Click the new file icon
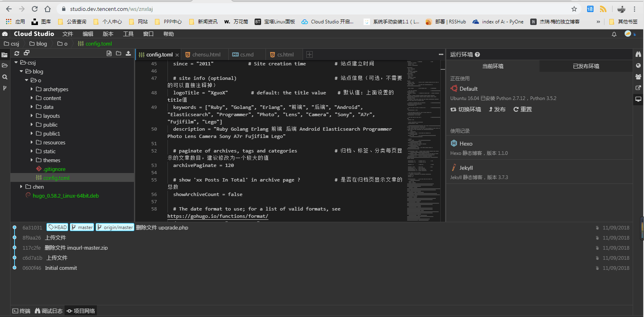The height and width of the screenshot is (317, 644). (x=109, y=53)
